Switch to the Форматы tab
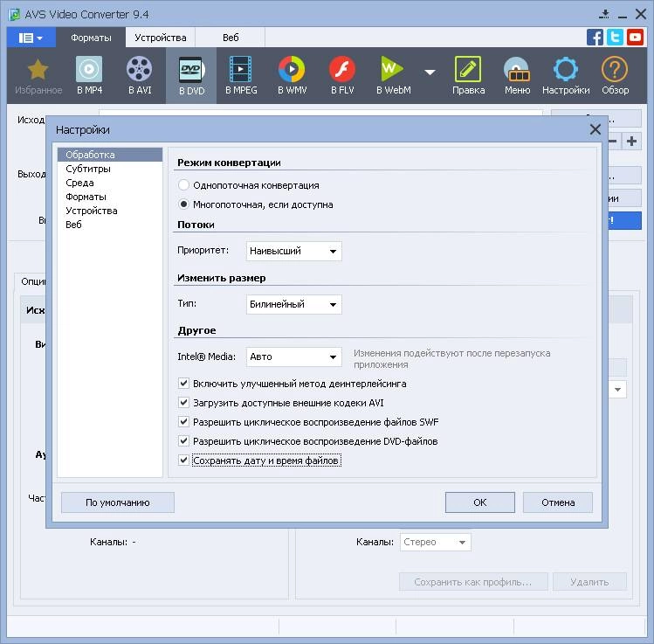Viewport: 654px width, 644px height. point(91,38)
